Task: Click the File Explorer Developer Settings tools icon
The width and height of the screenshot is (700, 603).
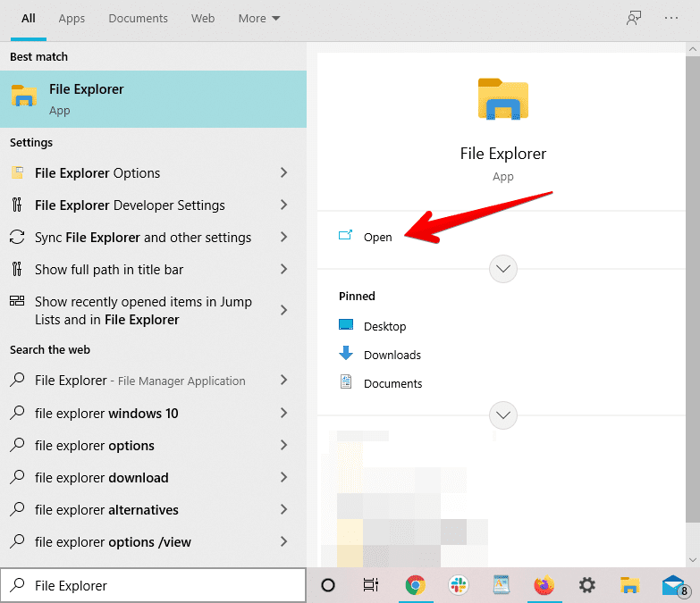Action: pos(17,205)
